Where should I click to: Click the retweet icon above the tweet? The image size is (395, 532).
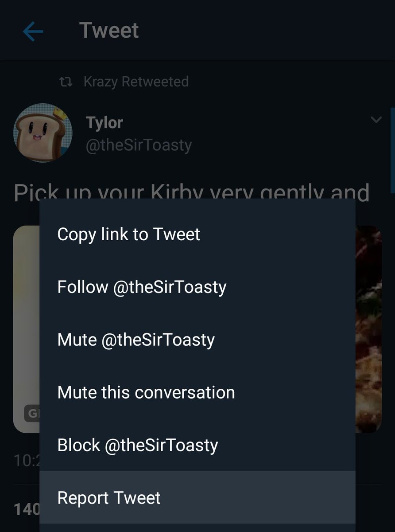tap(66, 82)
